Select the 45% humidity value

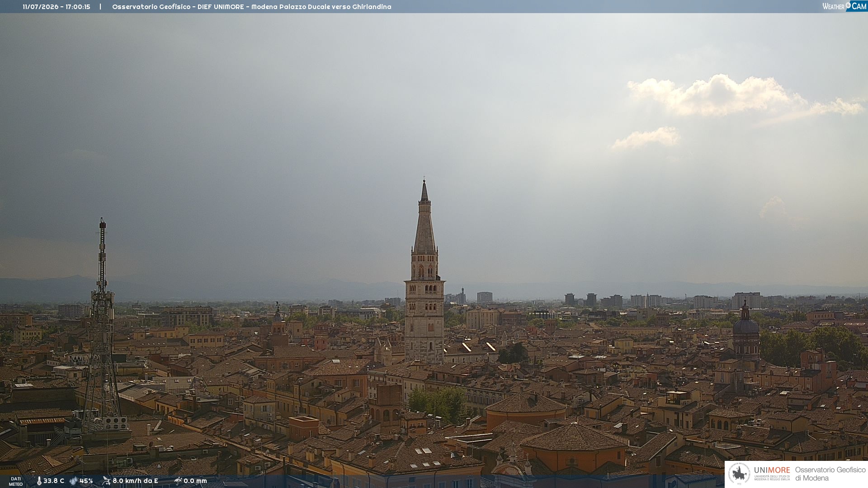click(86, 481)
